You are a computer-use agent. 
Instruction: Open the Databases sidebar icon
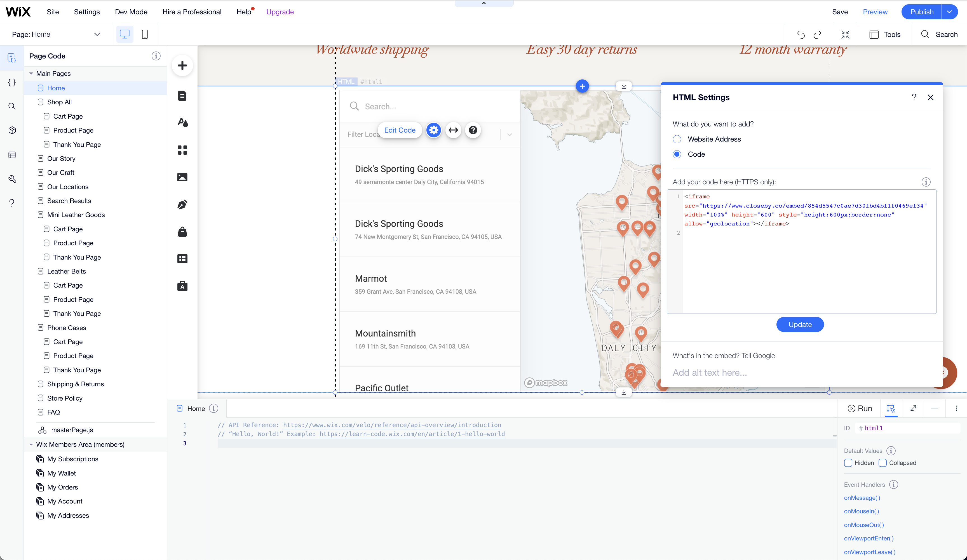[12, 155]
